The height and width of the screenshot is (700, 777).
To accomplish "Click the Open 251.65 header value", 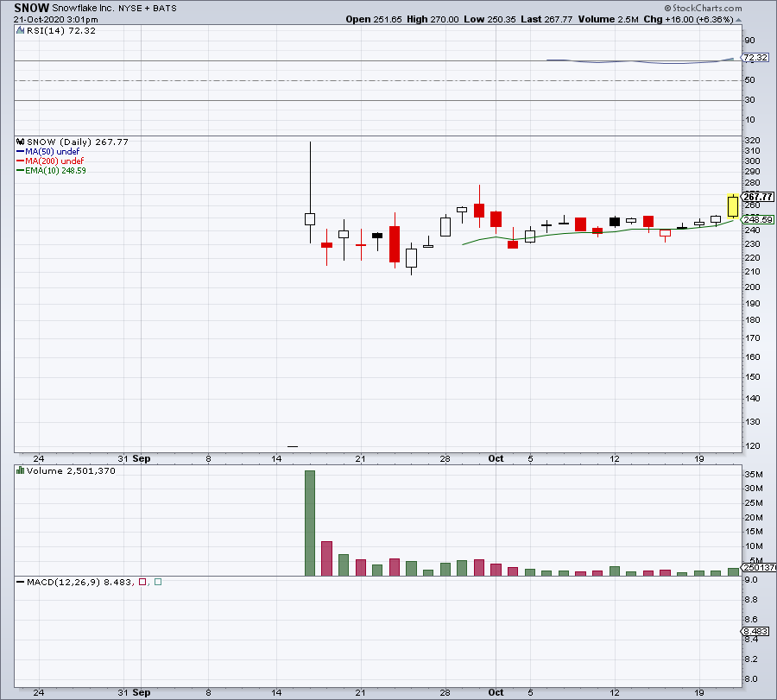I will pyautogui.click(x=374, y=19).
